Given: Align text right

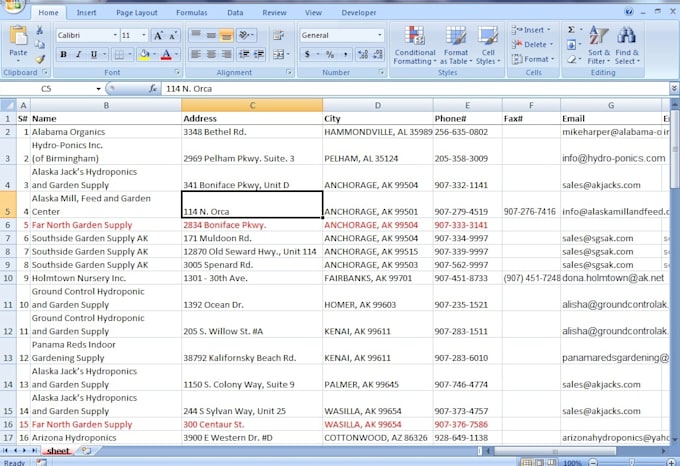Looking at the screenshot, I should point(226,54).
